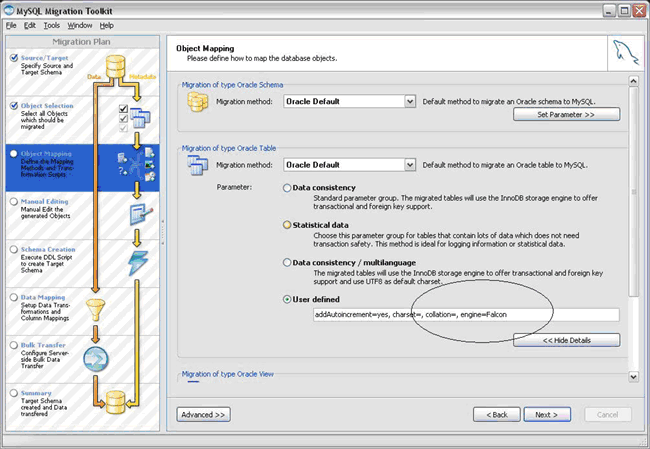Click the MySQL Migration Toolkit title bar icon
The height and width of the screenshot is (449, 650).
coord(9,10)
